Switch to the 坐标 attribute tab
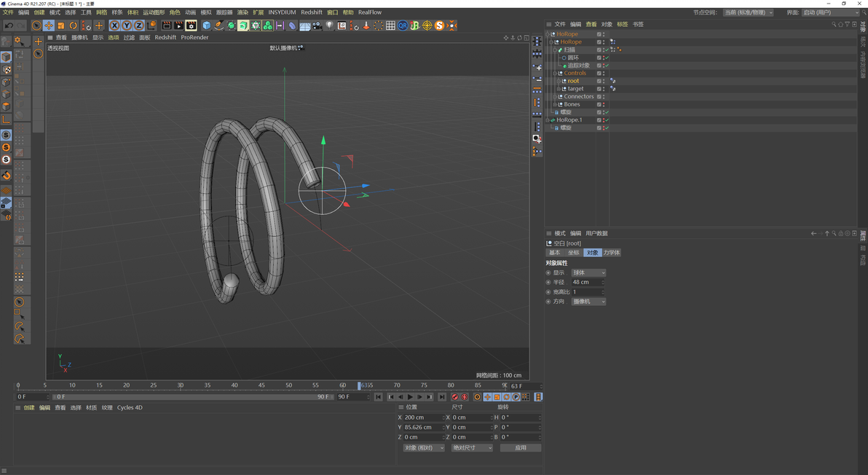868x475 pixels. pyautogui.click(x=573, y=253)
